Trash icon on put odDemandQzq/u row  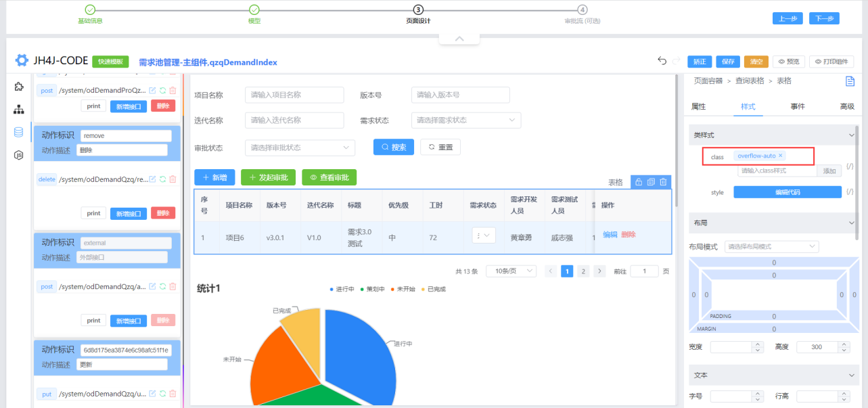click(173, 393)
